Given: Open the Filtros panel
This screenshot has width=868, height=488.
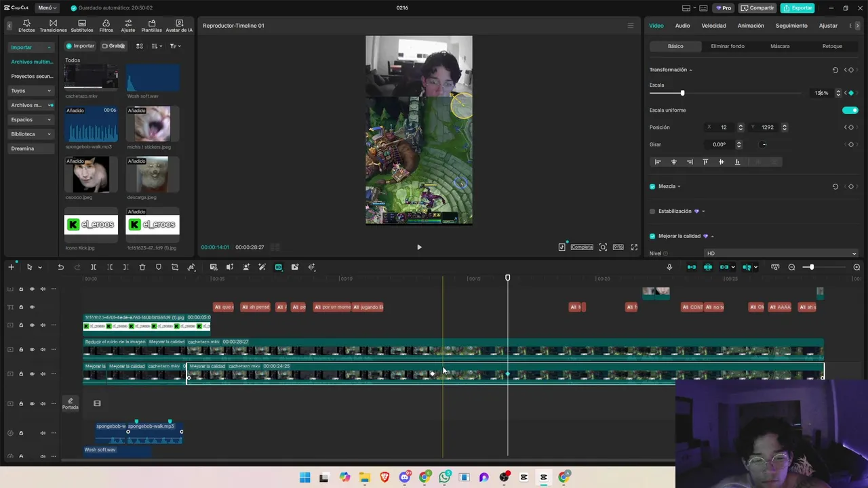Looking at the screenshot, I should tap(106, 26).
